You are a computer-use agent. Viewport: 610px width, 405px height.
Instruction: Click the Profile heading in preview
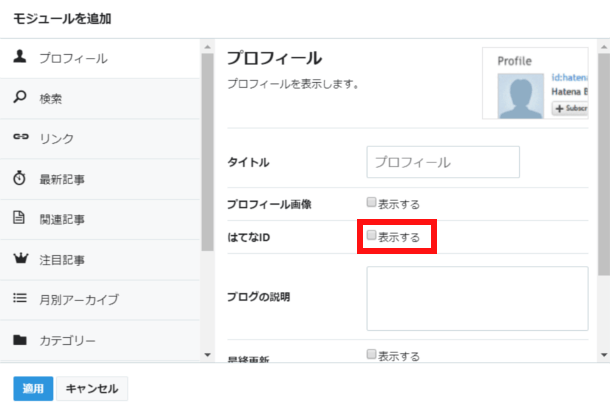tap(514, 61)
